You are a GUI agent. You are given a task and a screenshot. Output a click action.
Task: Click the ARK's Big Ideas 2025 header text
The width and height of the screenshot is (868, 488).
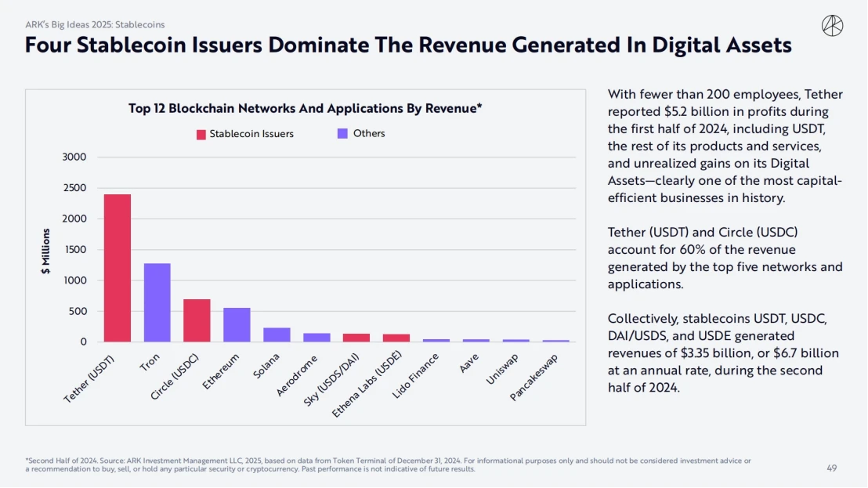95,25
